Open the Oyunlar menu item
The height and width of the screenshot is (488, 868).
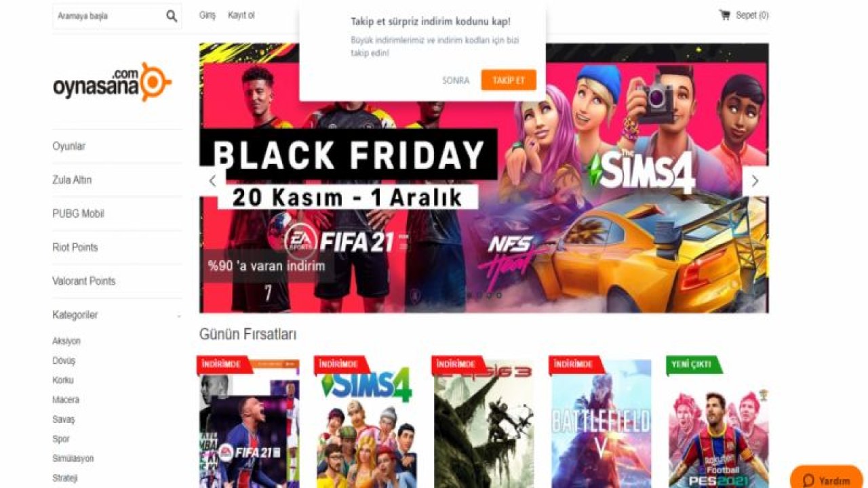coord(69,146)
